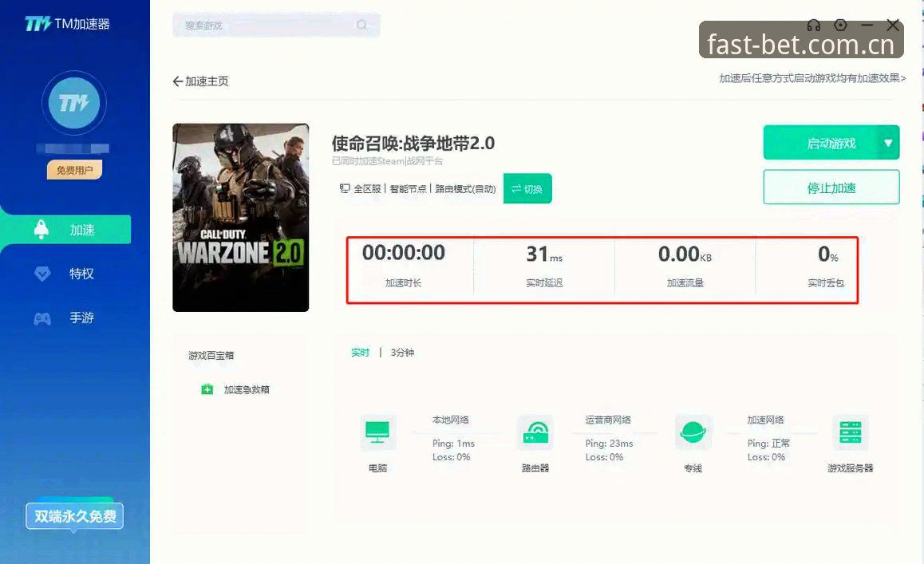Switch to the 3分钟 tab
This screenshot has height=564, width=924.
tap(402, 353)
